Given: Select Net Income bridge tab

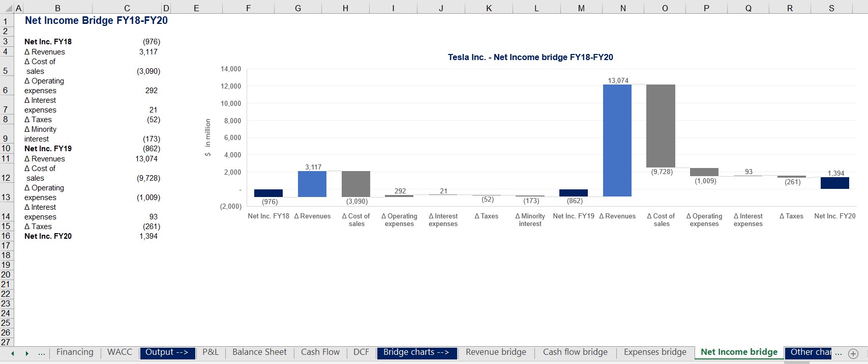Looking at the screenshot, I should coord(739,352).
